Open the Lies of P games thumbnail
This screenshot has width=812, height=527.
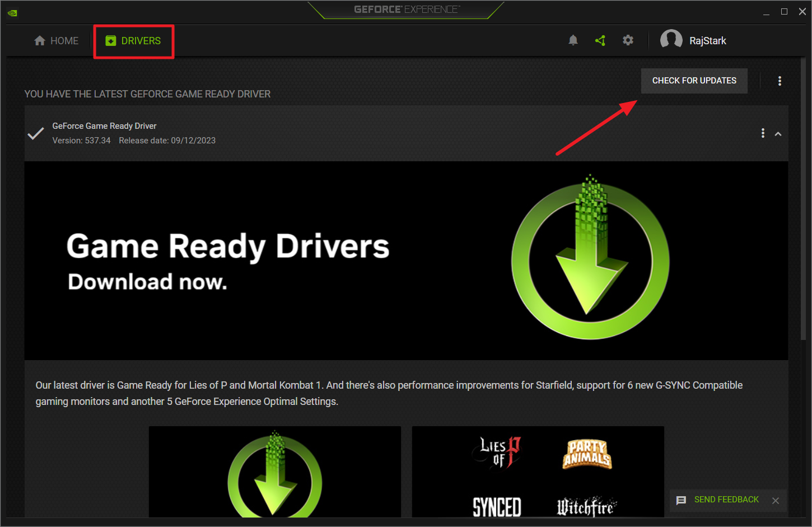click(538, 472)
